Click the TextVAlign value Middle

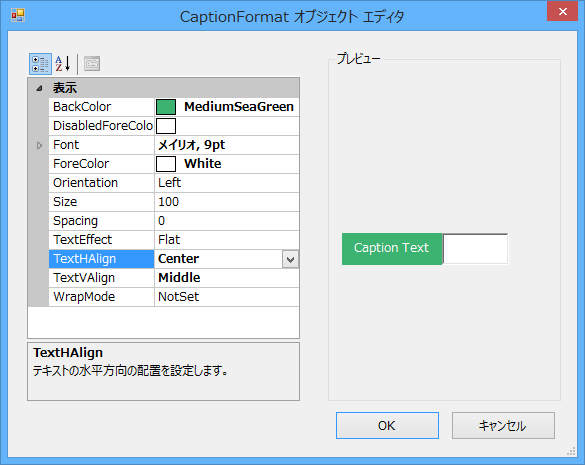(x=179, y=278)
